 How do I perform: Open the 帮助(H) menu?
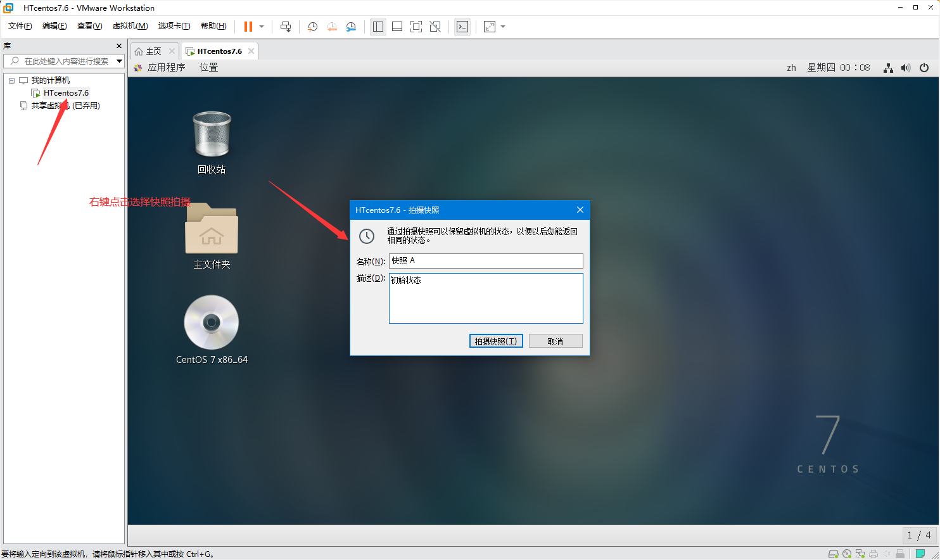click(213, 26)
